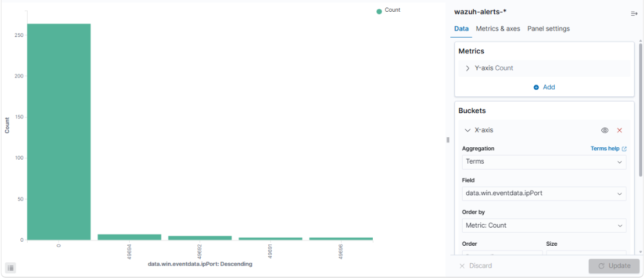Click the Count legend color dot
Screen dimensions: 644x278
click(379, 12)
